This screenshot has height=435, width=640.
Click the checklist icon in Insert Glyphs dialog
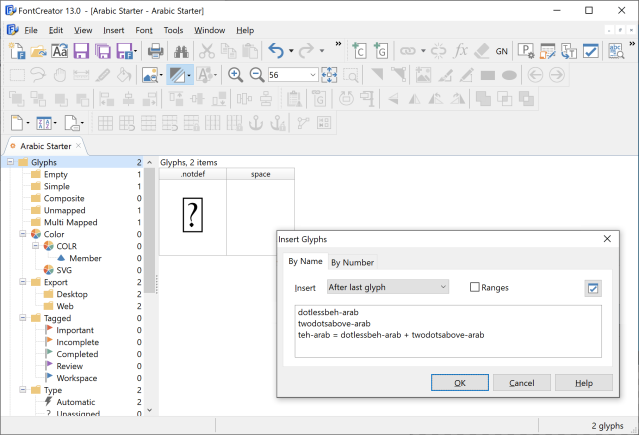tap(593, 288)
